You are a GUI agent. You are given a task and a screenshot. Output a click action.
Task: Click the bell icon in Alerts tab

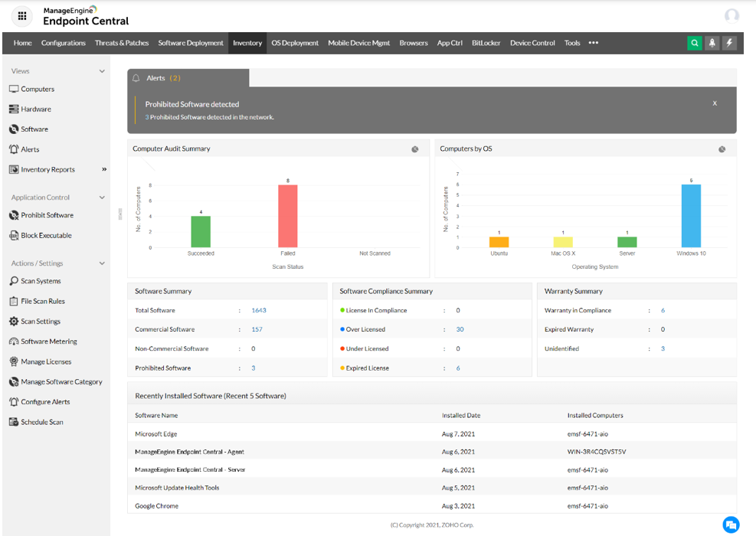click(136, 78)
